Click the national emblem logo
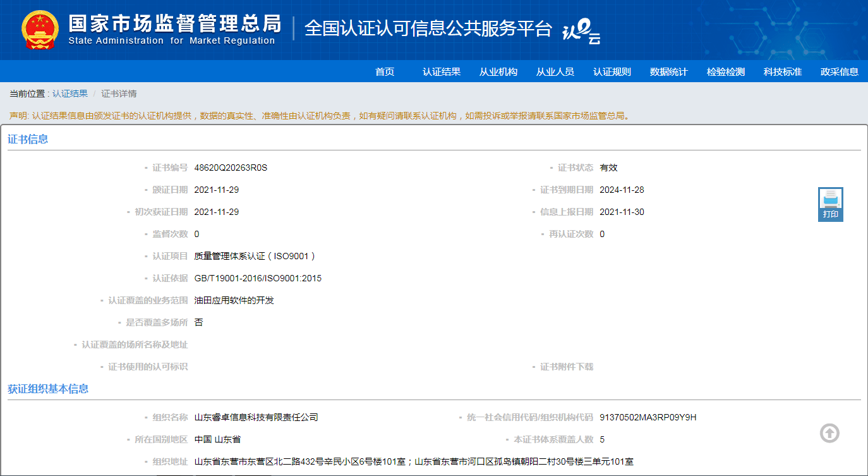 coord(40,30)
